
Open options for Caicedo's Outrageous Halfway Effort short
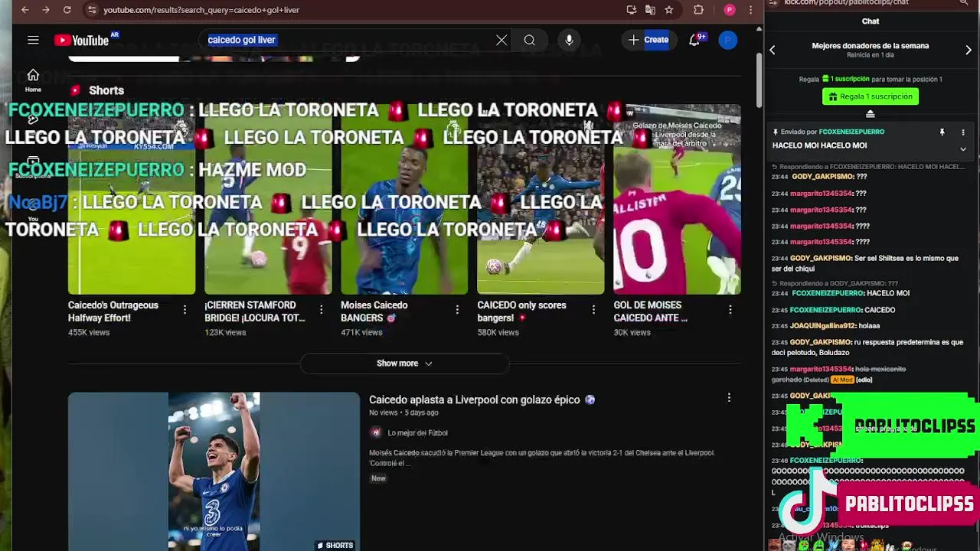(x=185, y=310)
